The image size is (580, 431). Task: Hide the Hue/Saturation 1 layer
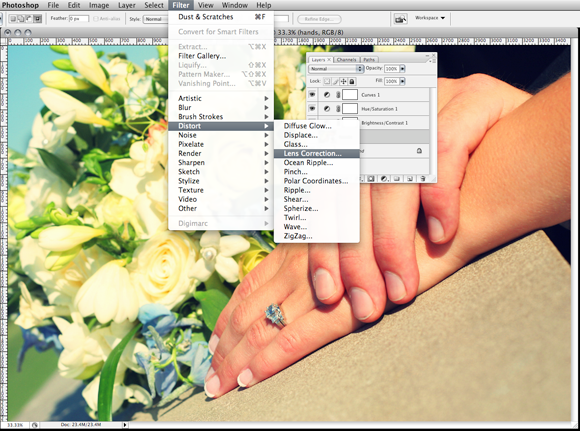(x=313, y=109)
